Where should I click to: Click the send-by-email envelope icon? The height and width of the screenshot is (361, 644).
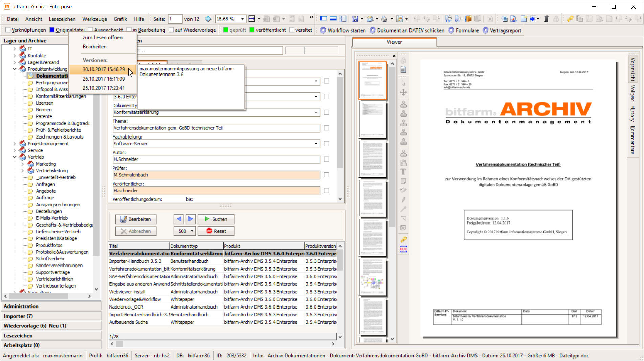pyautogui.click(x=370, y=19)
